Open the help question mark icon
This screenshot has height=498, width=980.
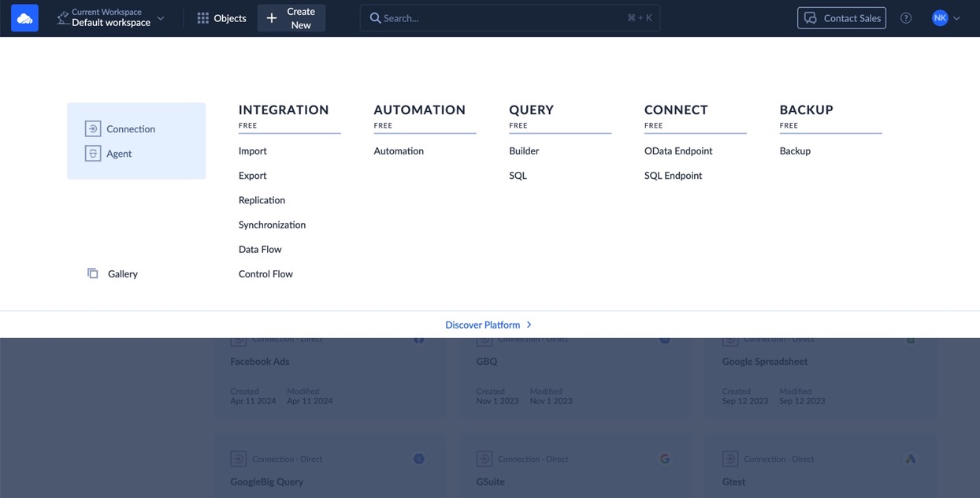point(906,18)
